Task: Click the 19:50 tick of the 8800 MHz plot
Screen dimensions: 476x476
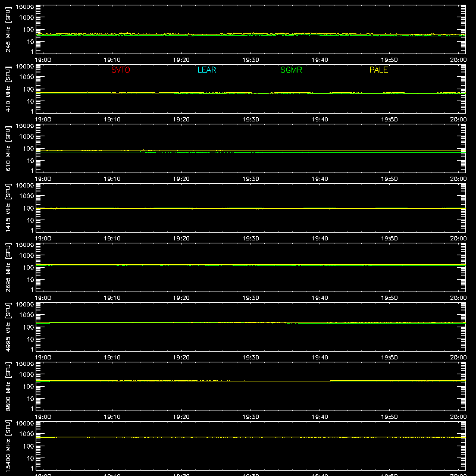Action: coord(389,417)
